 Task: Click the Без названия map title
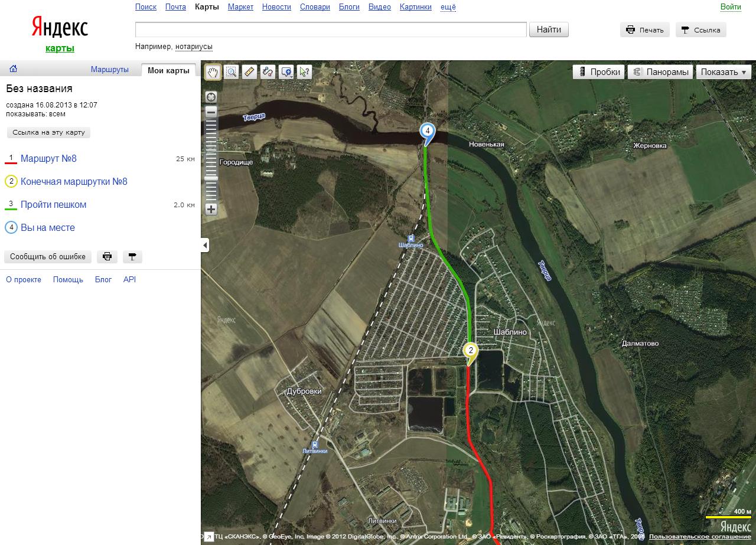click(39, 89)
